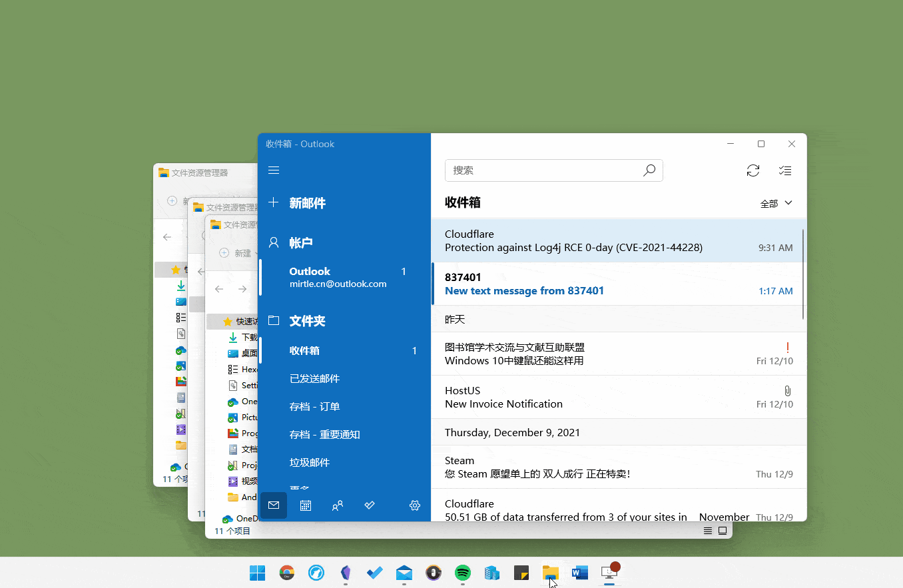Select 下载 in the Explorer sidebar

(243, 338)
